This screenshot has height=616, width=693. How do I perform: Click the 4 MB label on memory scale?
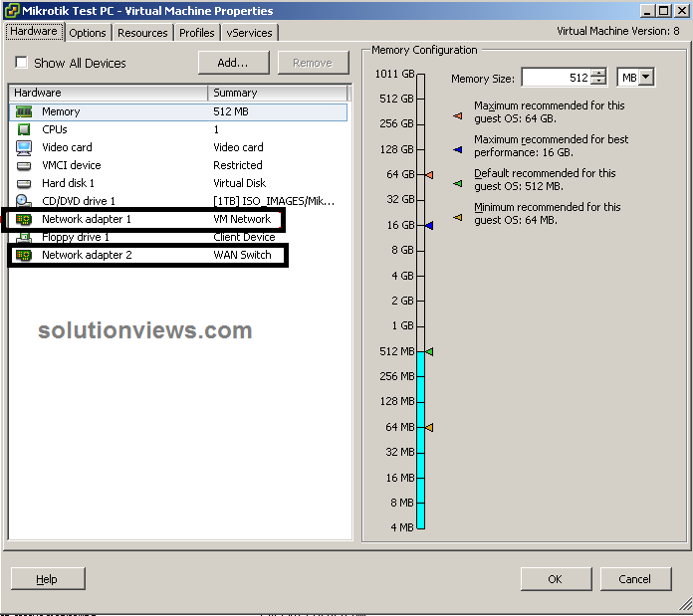click(401, 527)
